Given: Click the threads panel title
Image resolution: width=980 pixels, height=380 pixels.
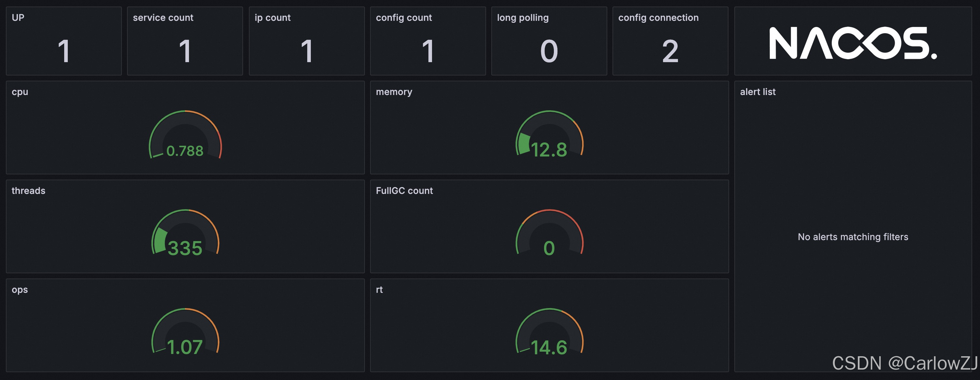Looking at the screenshot, I should click(28, 190).
